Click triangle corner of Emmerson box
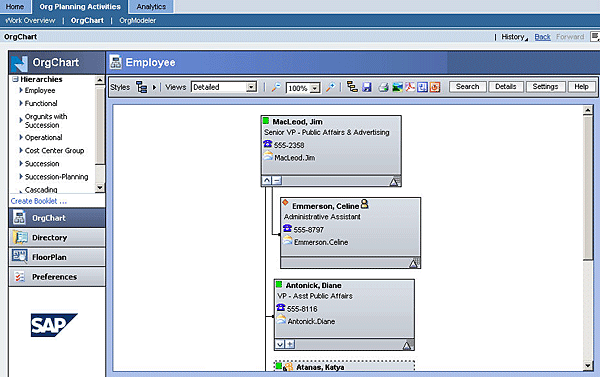 414,263
